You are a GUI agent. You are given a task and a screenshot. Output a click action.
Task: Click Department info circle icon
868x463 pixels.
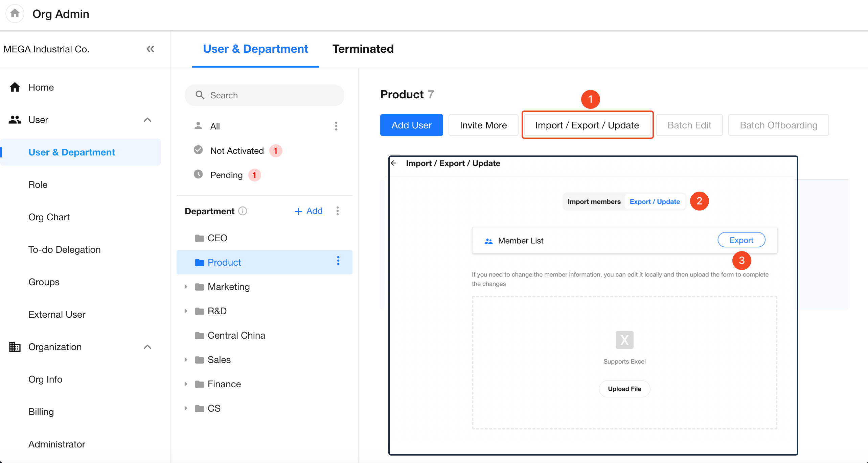[x=243, y=211]
